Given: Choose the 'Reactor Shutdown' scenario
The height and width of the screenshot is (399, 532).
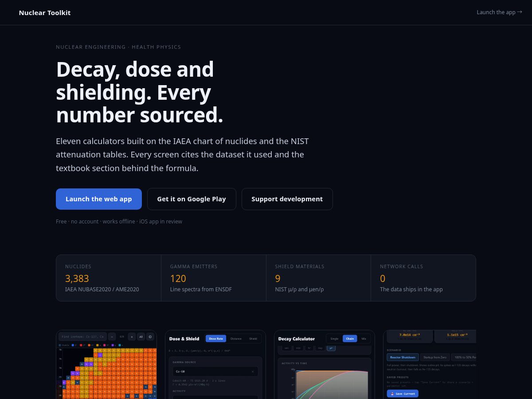Looking at the screenshot, I should [x=403, y=357].
